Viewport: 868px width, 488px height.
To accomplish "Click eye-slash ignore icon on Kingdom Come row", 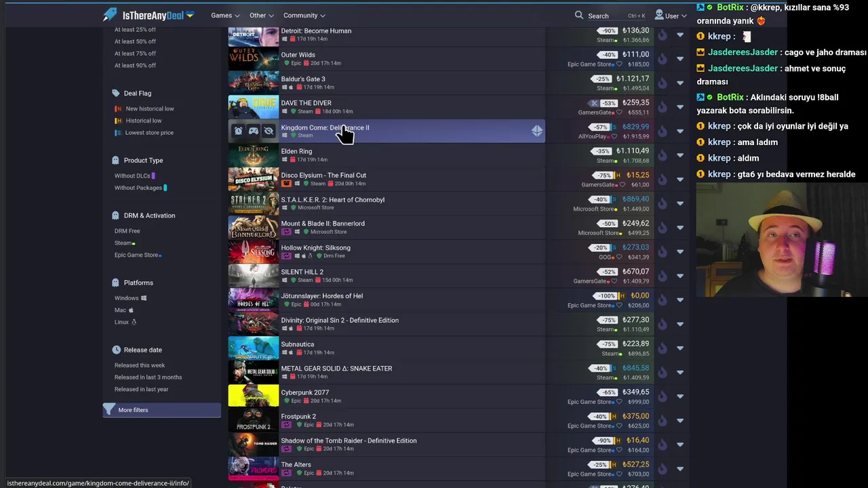I will click(269, 131).
